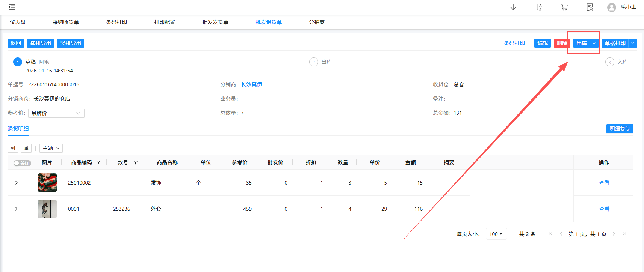
Task: Click the 外套 product thumbnail
Action: pos(47,209)
